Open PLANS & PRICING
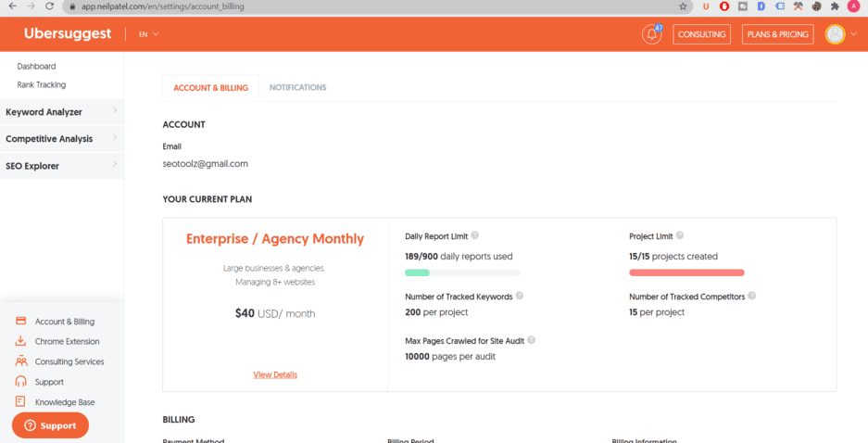868x443 pixels. (x=778, y=34)
